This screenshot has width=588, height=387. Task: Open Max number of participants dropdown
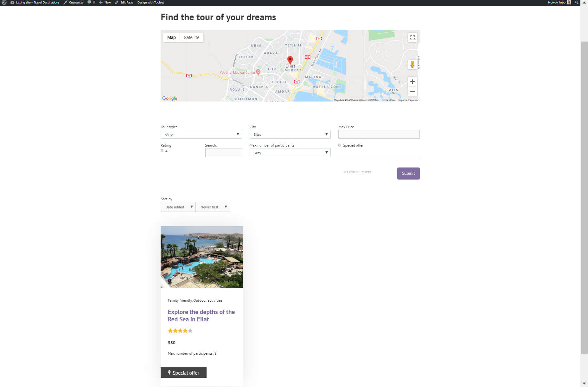[x=290, y=153]
